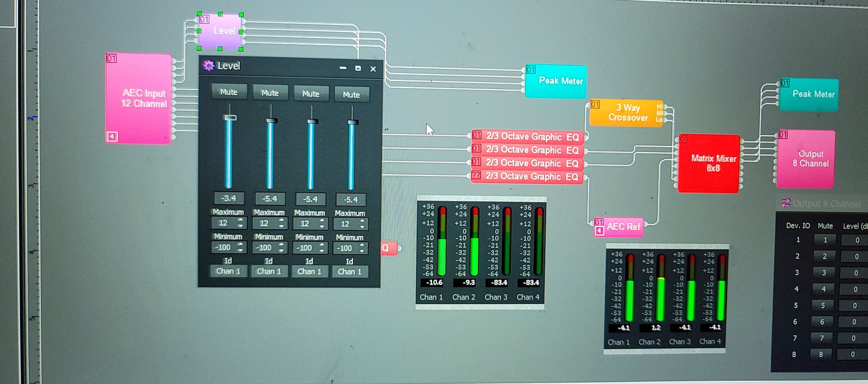868x384 pixels.
Task: Toggle Mute button 2 in Output 8 Channel panel
Action: tap(824, 256)
